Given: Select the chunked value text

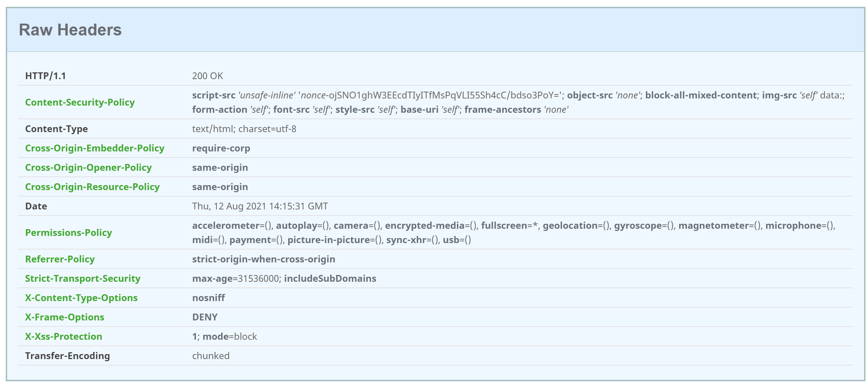Looking at the screenshot, I should [x=211, y=356].
